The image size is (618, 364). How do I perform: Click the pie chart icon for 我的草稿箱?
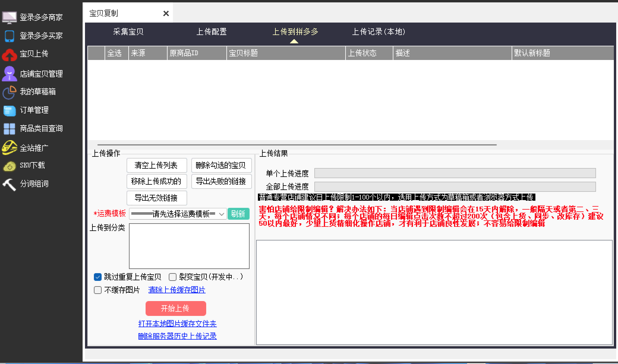(x=10, y=92)
